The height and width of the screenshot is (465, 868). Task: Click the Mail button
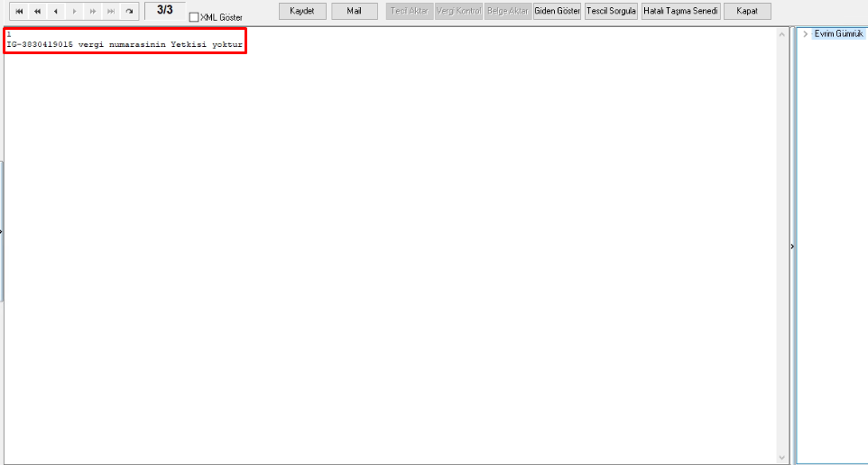click(355, 11)
